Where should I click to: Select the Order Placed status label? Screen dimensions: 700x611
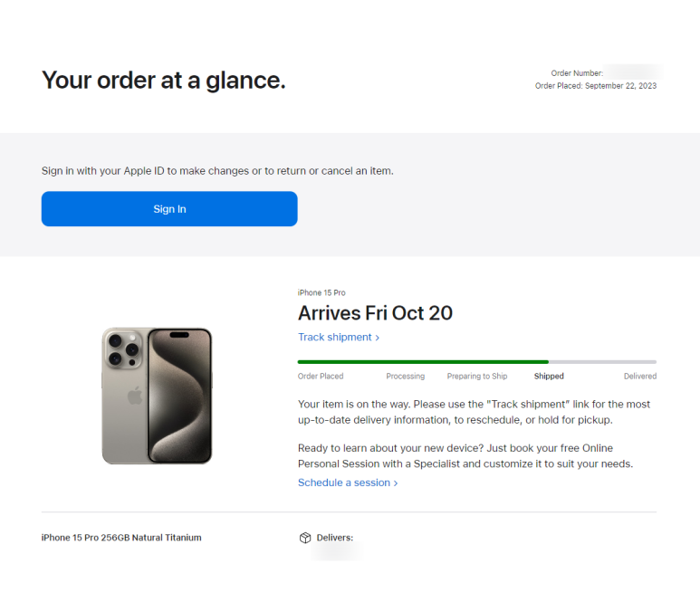coord(321,377)
